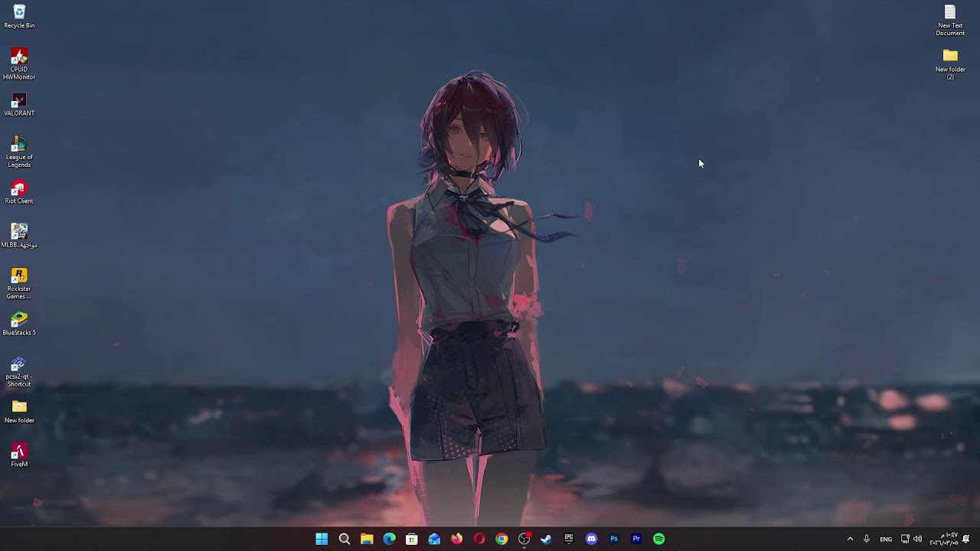Launch Microsoft Edge from the taskbar
This screenshot has height=551, width=980.
[389, 539]
